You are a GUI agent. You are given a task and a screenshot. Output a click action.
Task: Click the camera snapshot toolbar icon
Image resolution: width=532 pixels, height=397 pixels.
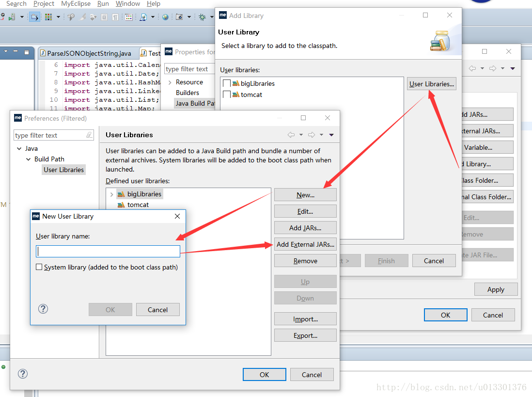coord(179,17)
